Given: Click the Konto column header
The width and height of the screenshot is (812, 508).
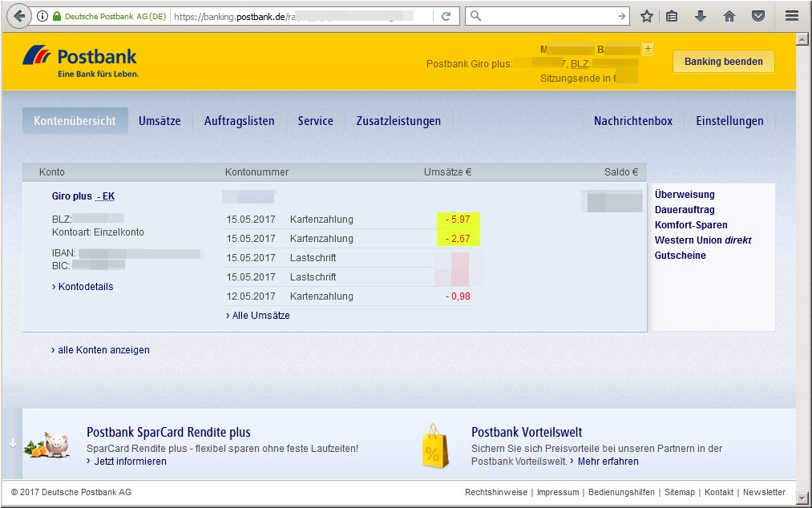Looking at the screenshot, I should 52,172.
